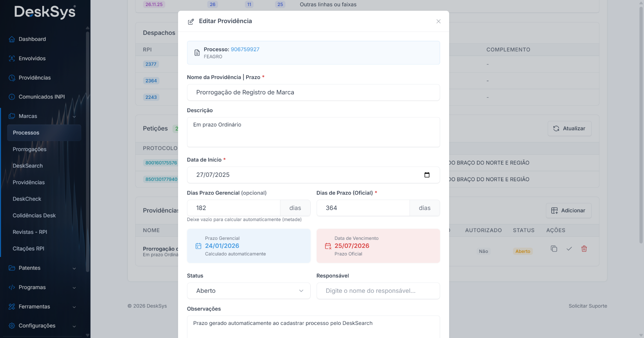Click the red trash delete icon
This screenshot has width=644, height=338.
pos(584,249)
